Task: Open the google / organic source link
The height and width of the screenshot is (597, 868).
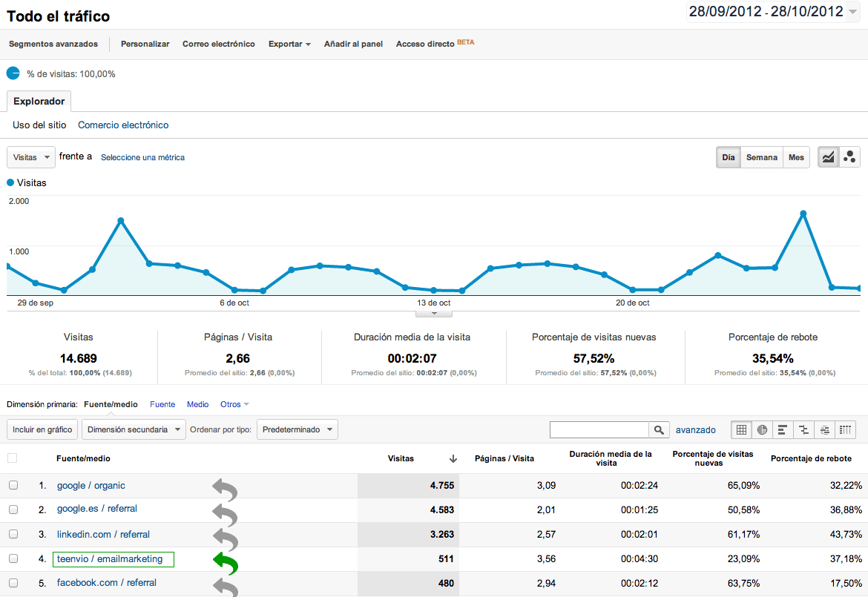Action: 91,486
